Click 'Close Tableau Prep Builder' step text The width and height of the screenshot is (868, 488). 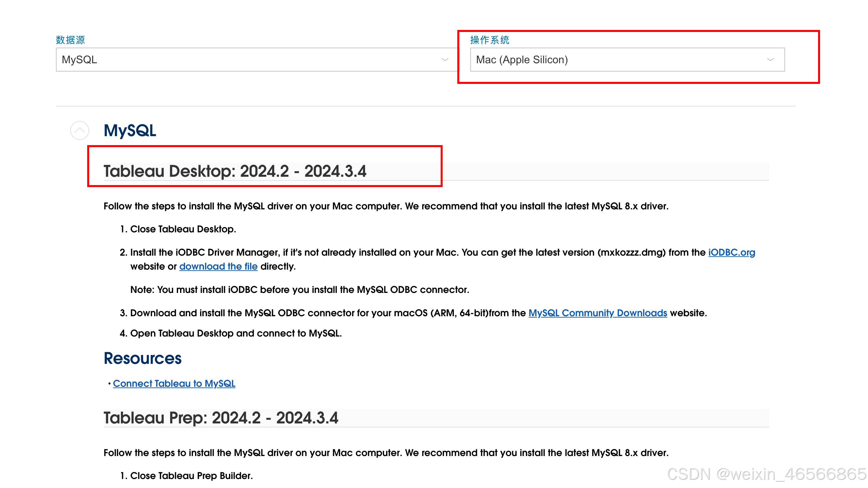tap(191, 476)
